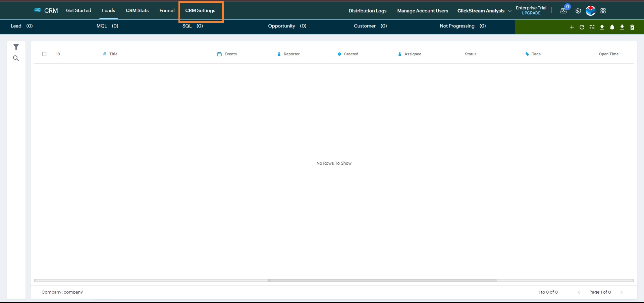
Task: Sort by the Assignee column header
Action: point(413,54)
